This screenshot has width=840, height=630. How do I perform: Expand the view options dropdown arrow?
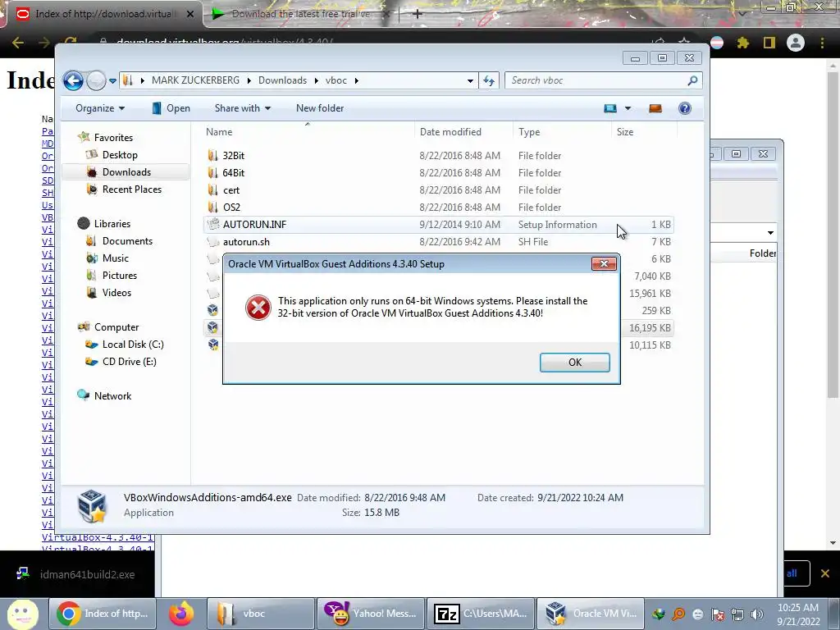click(628, 109)
